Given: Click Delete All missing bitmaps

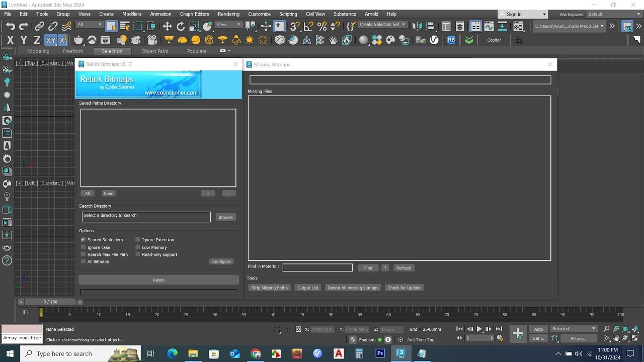Looking at the screenshot, I should 353,288.
